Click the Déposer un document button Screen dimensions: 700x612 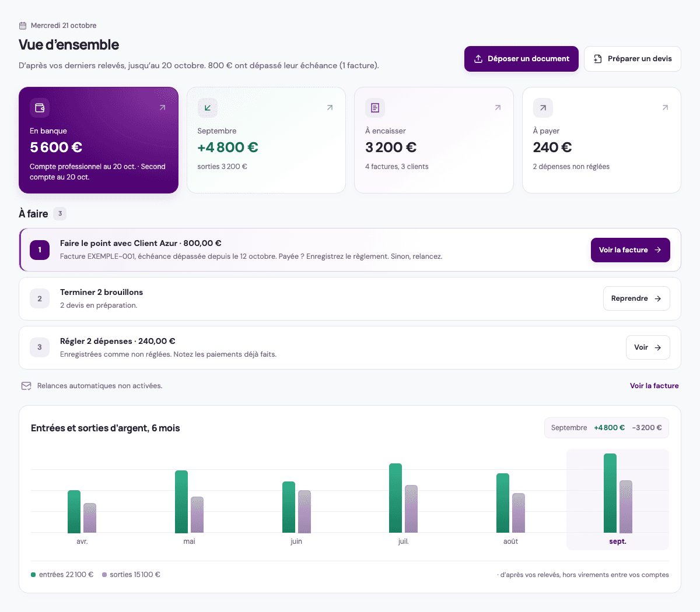pos(521,59)
